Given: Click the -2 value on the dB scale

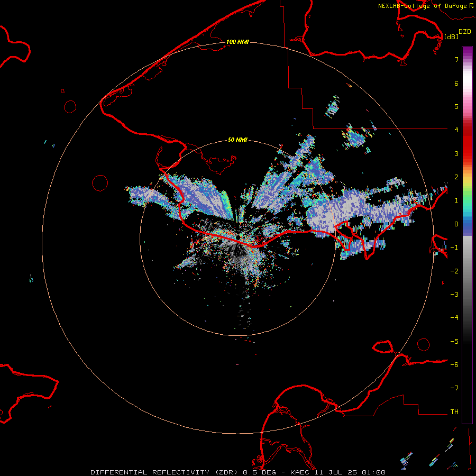Looking at the screenshot, I should 454,271.
